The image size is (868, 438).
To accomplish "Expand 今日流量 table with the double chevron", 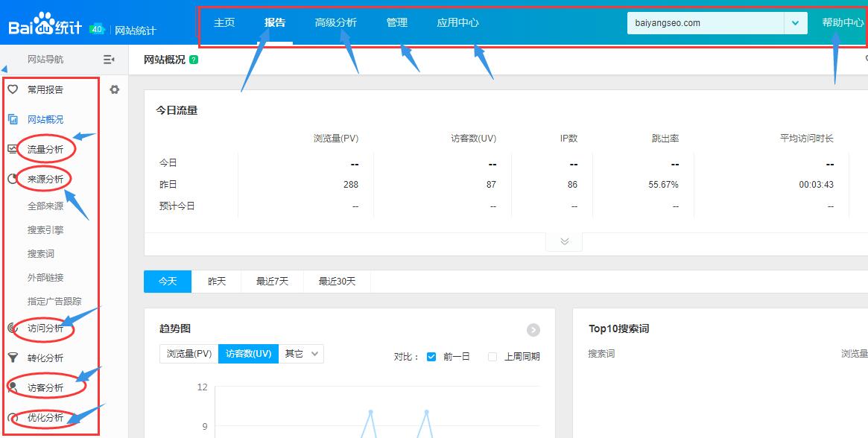I will tap(564, 241).
